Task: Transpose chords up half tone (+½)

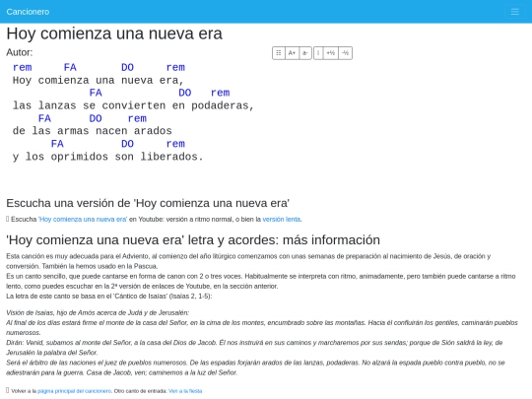Action: (330, 53)
